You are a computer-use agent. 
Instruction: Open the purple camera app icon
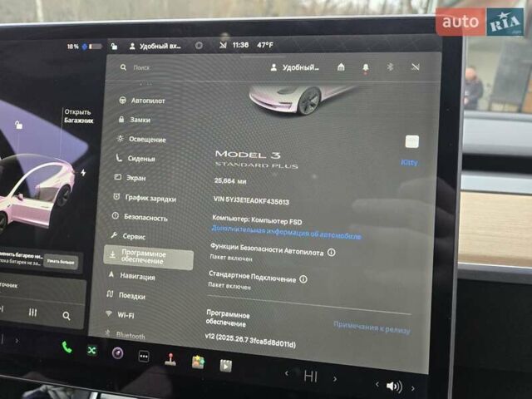118,353
